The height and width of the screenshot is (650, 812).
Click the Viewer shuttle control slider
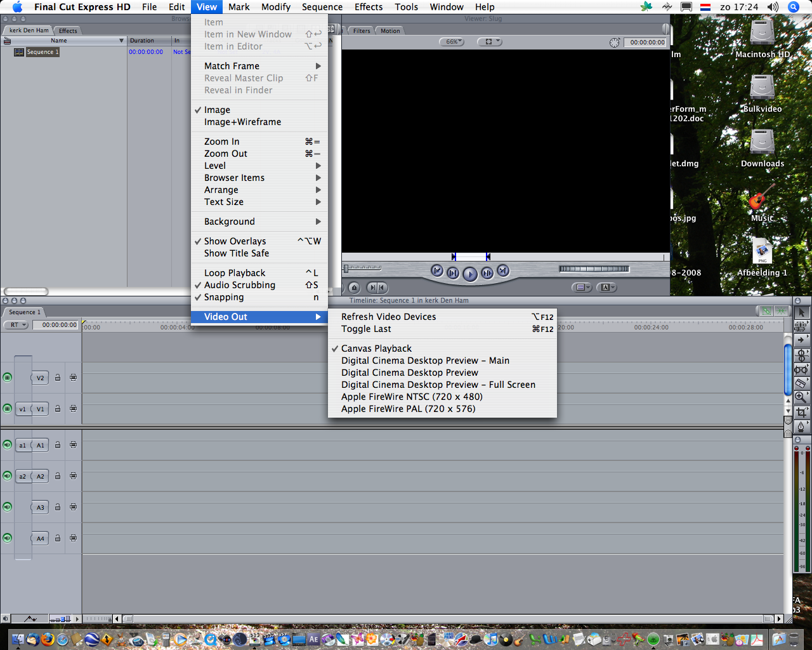coord(363,268)
